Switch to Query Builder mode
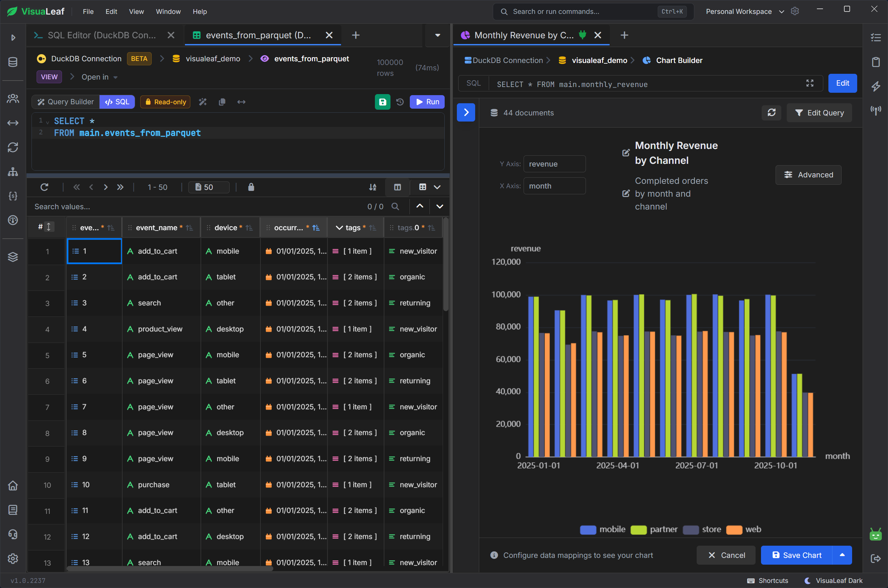The width and height of the screenshot is (888, 588). click(x=66, y=102)
